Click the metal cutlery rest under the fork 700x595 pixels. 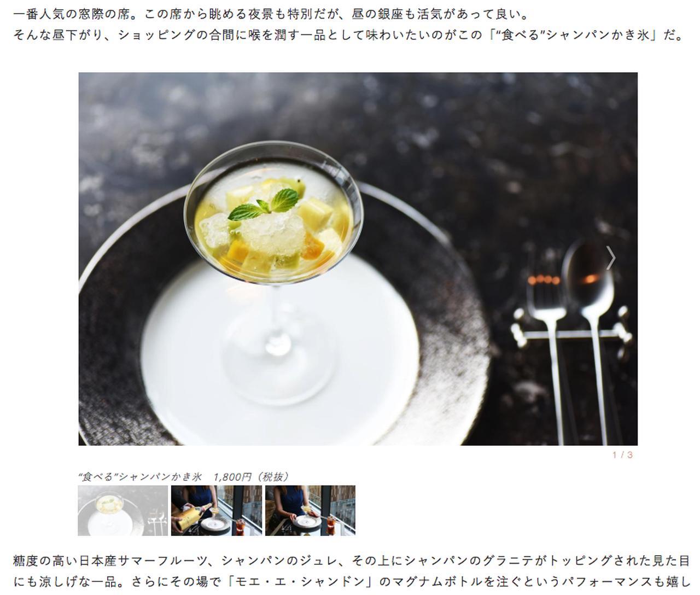tap(571, 327)
